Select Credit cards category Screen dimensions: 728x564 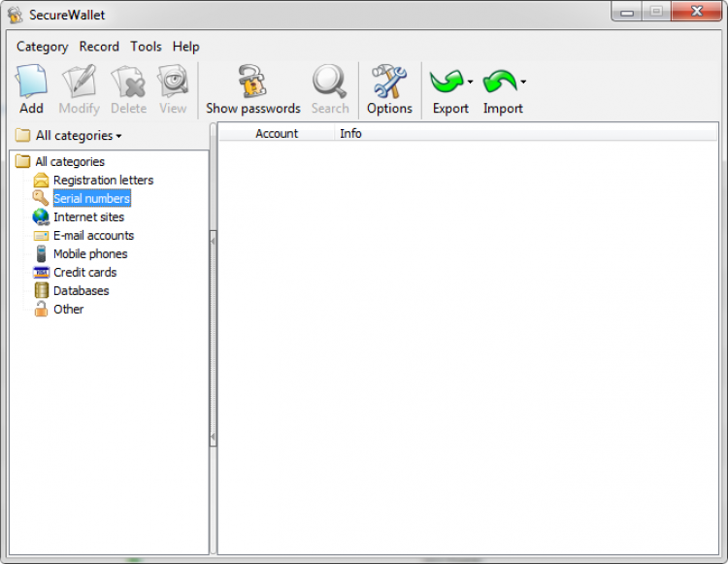85,273
